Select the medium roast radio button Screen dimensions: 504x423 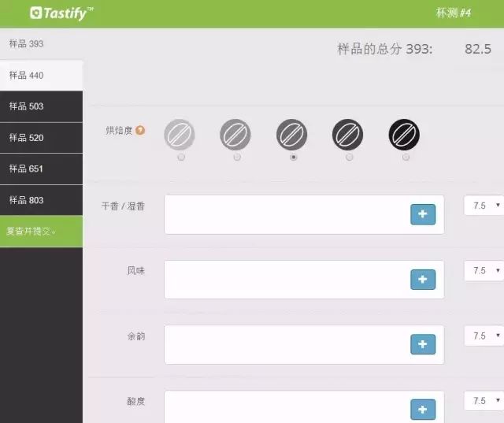point(294,157)
